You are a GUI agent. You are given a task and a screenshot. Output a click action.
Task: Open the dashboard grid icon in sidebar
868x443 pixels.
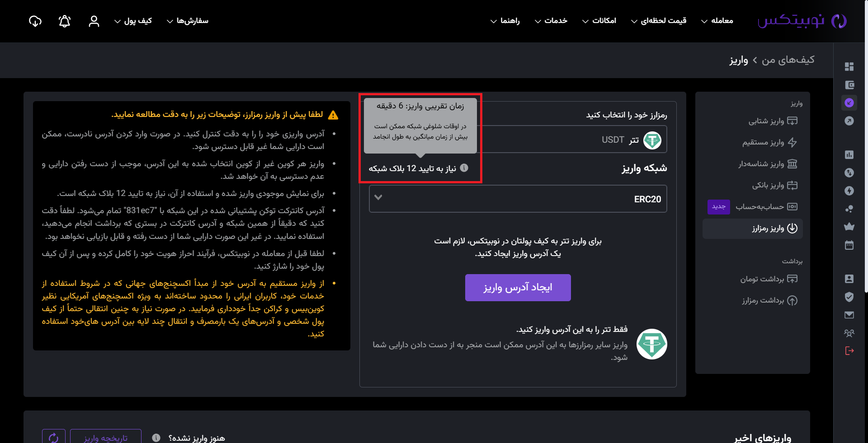tap(849, 67)
